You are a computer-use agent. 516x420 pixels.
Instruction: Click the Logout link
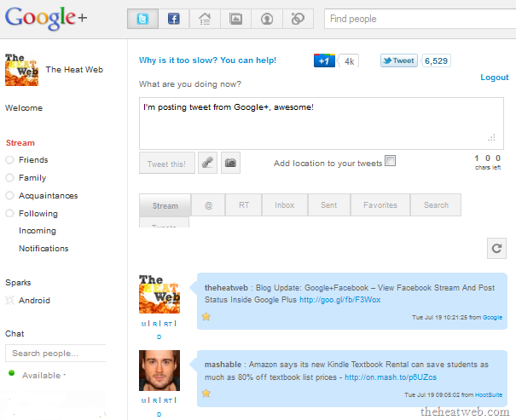click(495, 78)
